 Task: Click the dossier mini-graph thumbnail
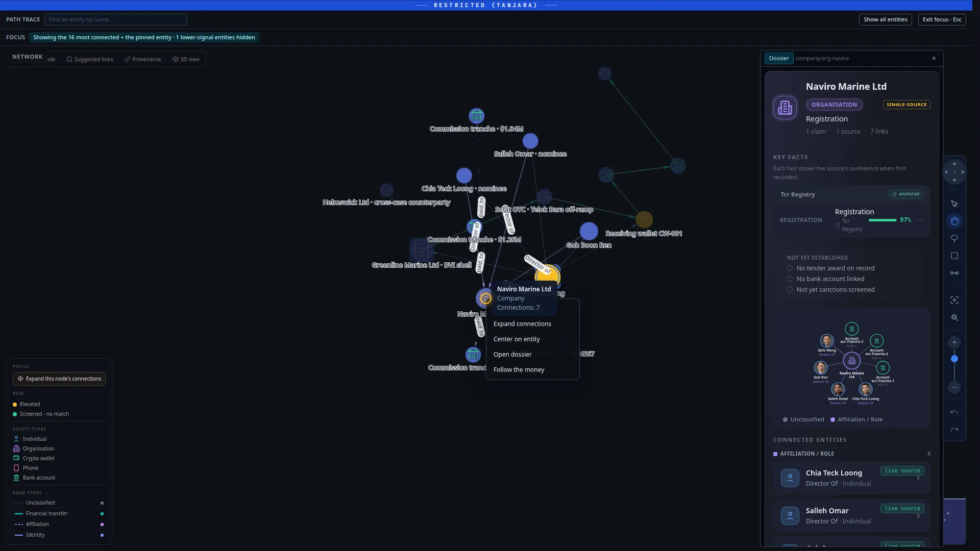tap(851, 364)
